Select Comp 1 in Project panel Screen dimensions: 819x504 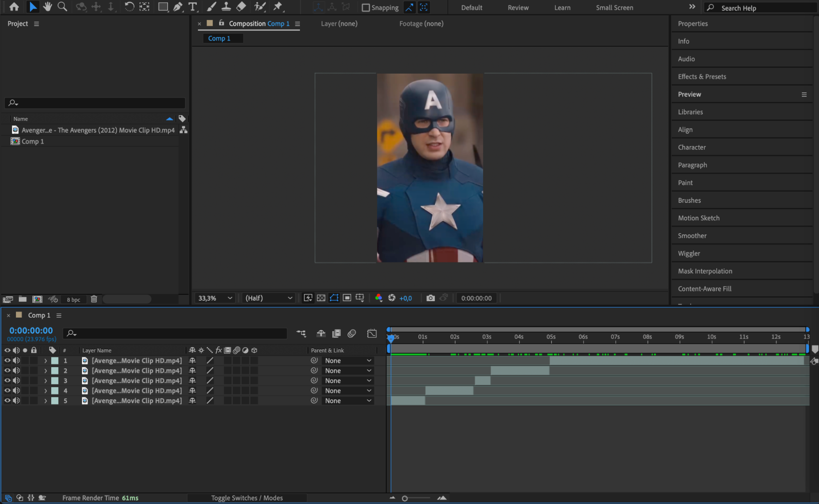[x=32, y=141]
